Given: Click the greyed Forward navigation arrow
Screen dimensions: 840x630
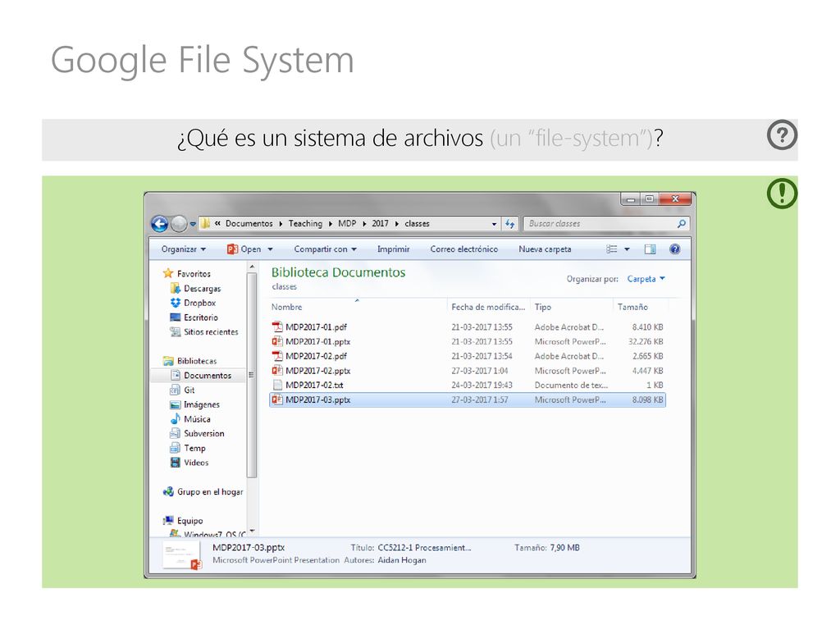Looking at the screenshot, I should point(179,223).
